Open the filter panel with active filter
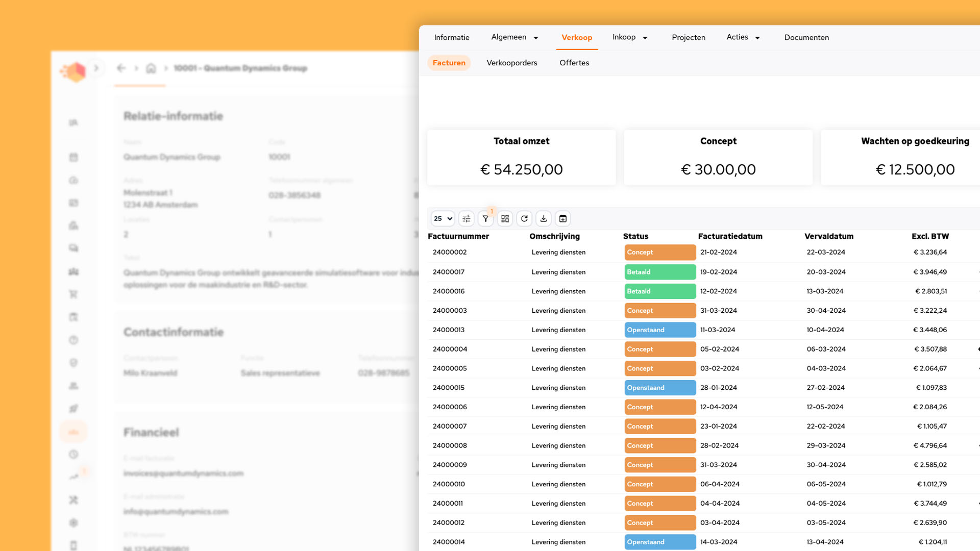Viewport: 980px width, 551px height. click(x=485, y=218)
